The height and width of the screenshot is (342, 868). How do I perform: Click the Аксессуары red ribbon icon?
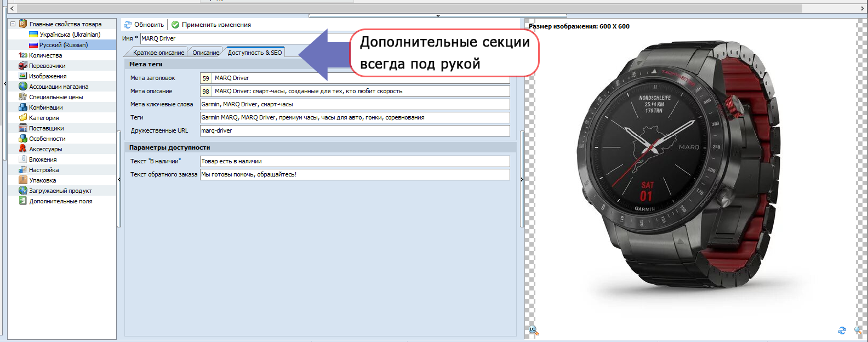(22, 149)
